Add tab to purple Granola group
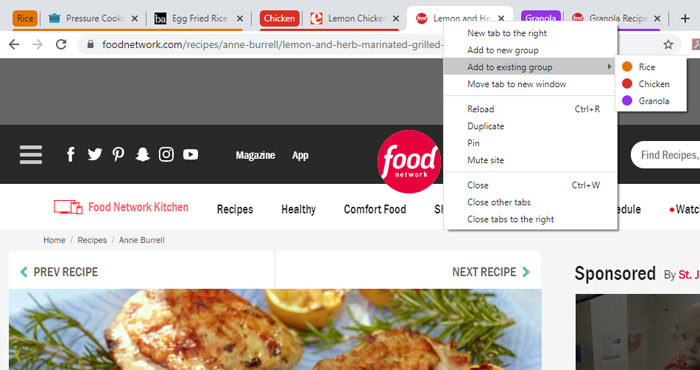This screenshot has width=700, height=370. (x=651, y=101)
